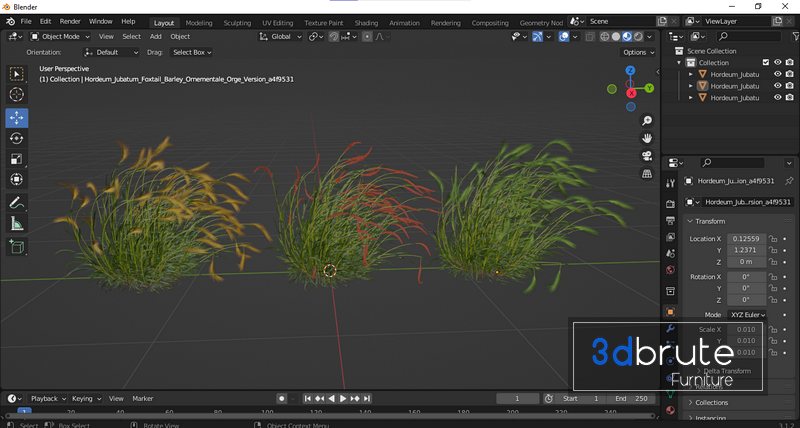Uncheck the Collection exclude checkbox
The width and height of the screenshot is (800, 428).
pos(765,63)
